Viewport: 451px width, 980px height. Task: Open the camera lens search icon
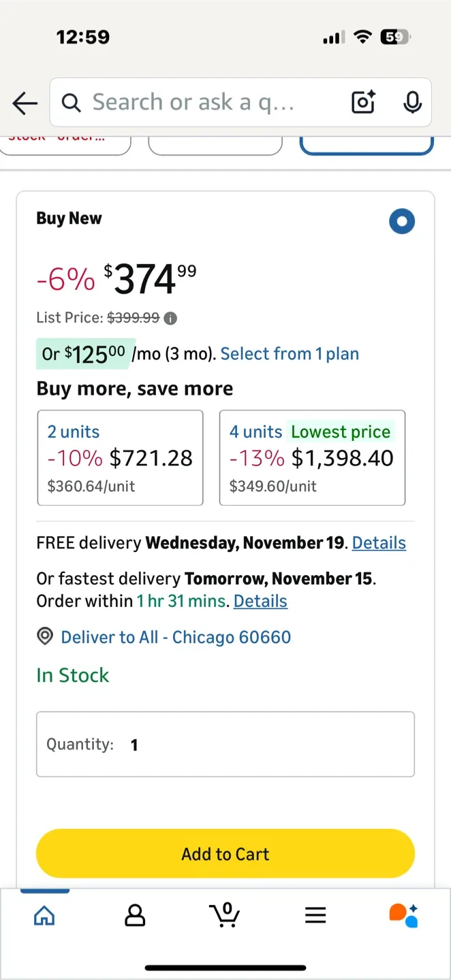coord(364,102)
